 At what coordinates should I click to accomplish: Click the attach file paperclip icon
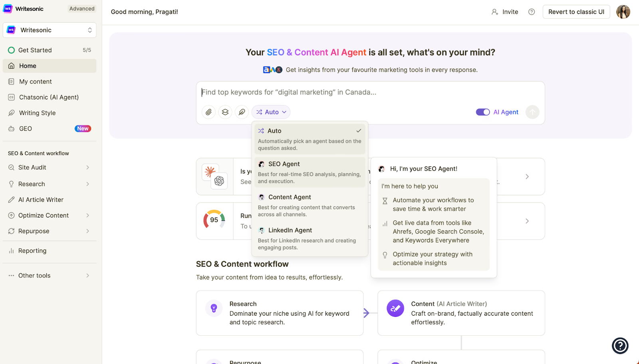click(208, 112)
